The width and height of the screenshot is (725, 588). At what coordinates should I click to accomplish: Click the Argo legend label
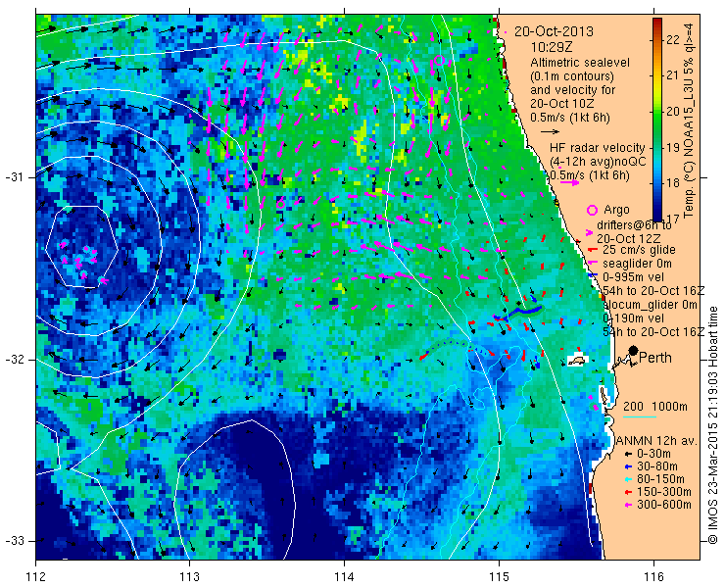616,210
